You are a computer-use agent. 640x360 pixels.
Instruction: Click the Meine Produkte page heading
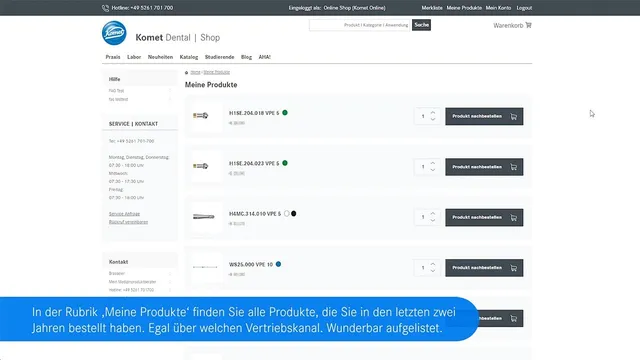(211, 85)
